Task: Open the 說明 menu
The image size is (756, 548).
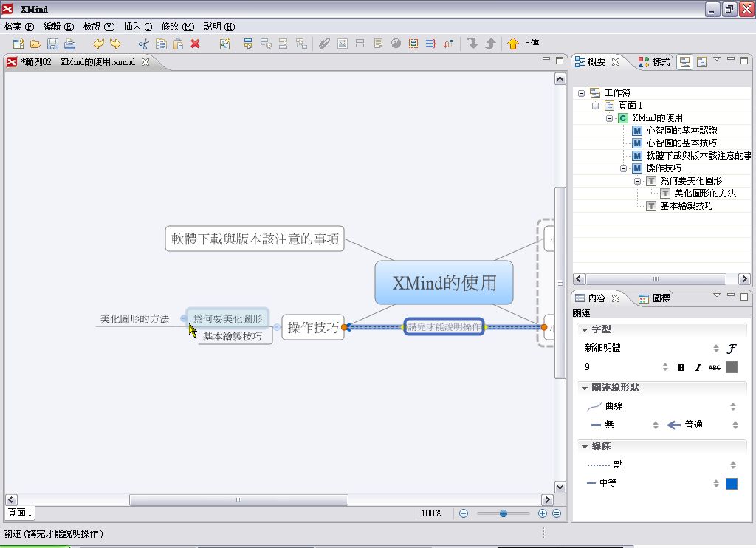Action: [x=219, y=27]
